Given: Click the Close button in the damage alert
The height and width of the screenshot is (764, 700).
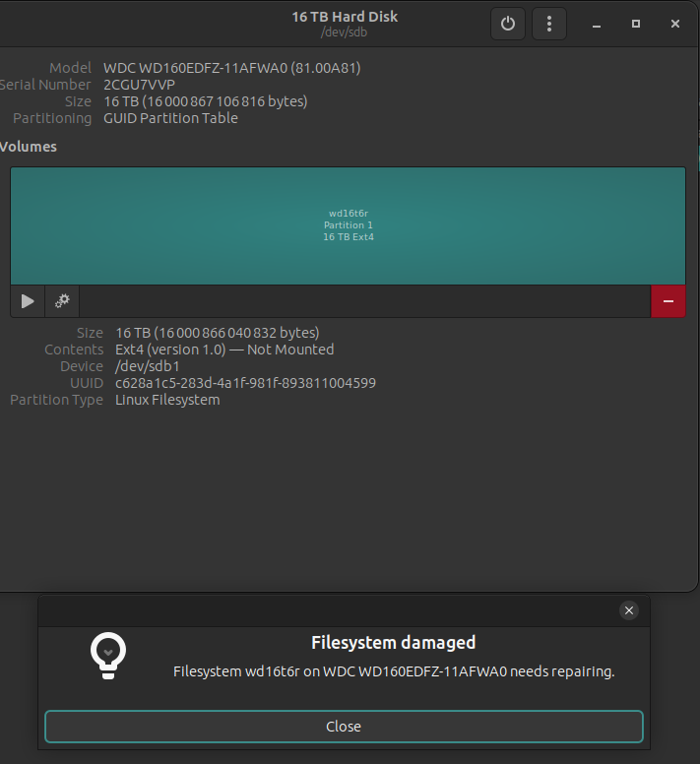Looking at the screenshot, I should click(x=344, y=727).
